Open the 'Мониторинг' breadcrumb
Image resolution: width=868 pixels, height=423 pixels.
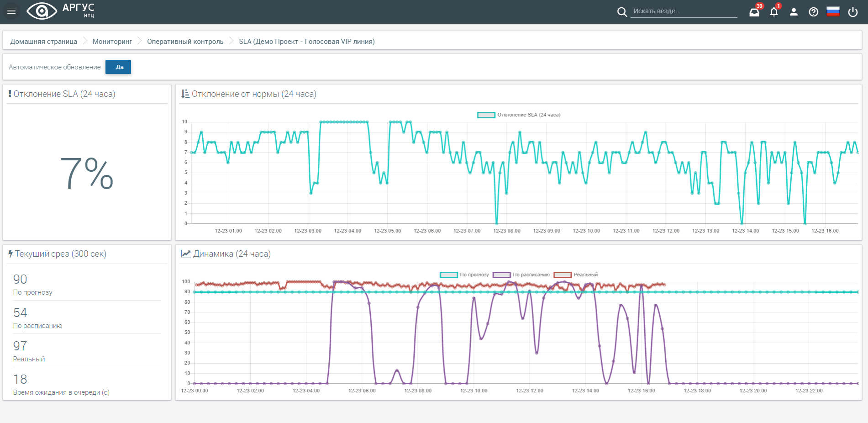point(112,42)
